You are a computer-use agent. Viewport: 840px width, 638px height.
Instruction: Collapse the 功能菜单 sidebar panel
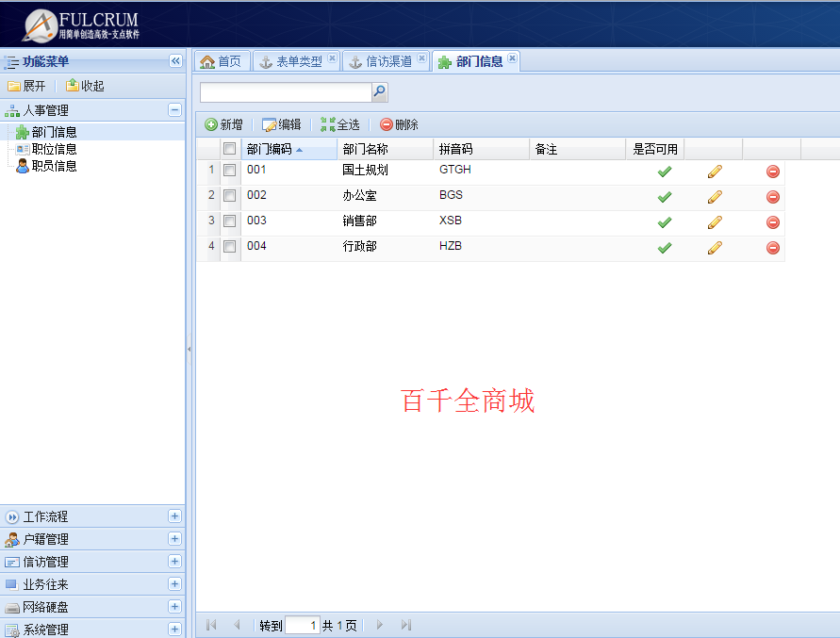click(x=175, y=61)
